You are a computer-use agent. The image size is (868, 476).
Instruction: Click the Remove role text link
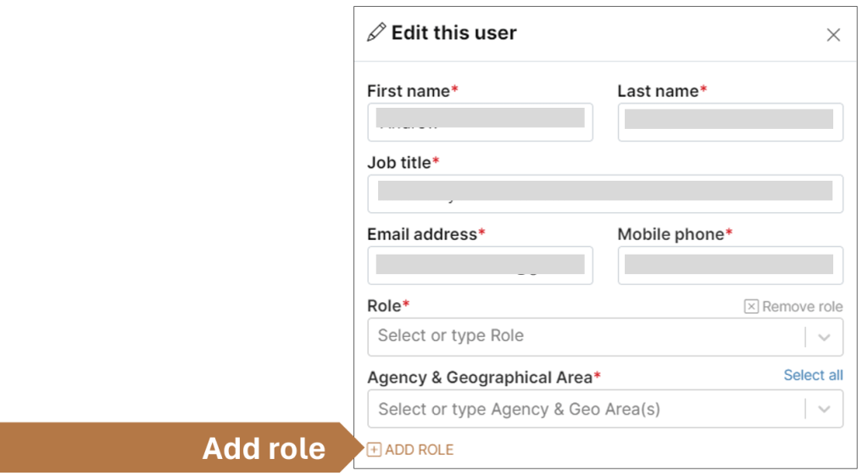802,306
